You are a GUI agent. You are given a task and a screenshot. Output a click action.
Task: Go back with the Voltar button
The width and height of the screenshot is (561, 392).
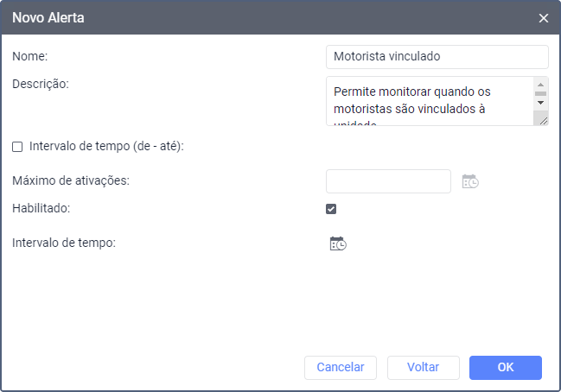tap(423, 367)
